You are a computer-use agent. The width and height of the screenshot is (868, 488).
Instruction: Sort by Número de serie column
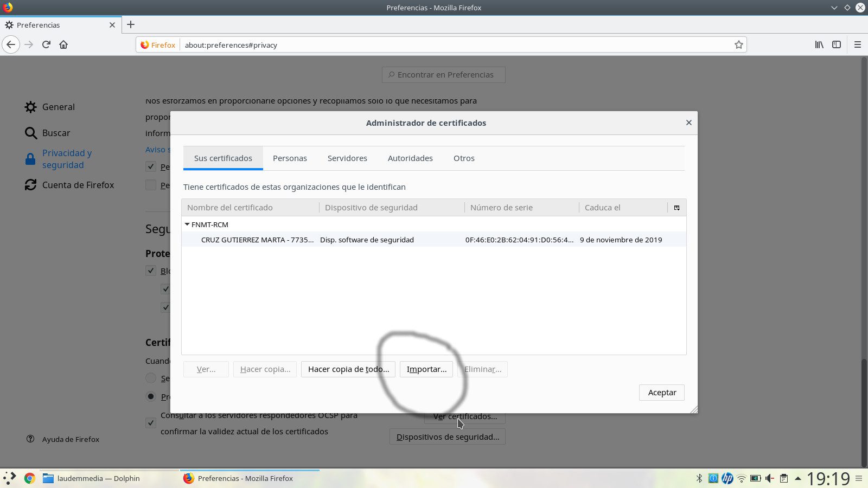(x=522, y=208)
